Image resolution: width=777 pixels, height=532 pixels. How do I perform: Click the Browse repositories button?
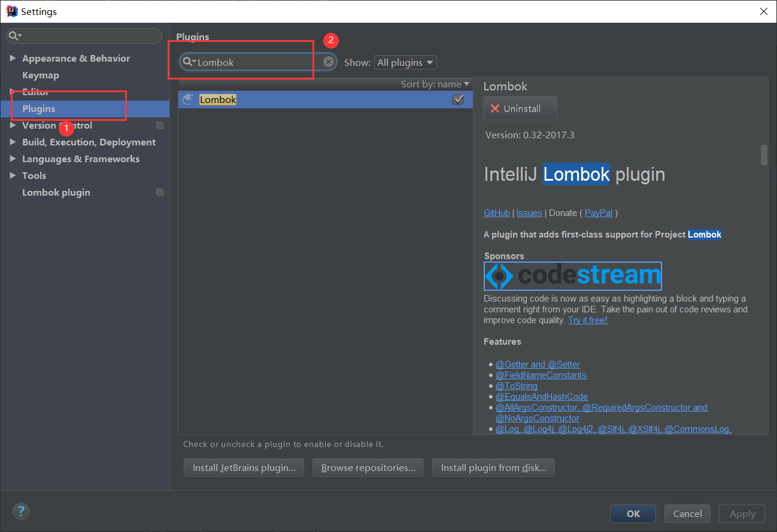pos(368,467)
